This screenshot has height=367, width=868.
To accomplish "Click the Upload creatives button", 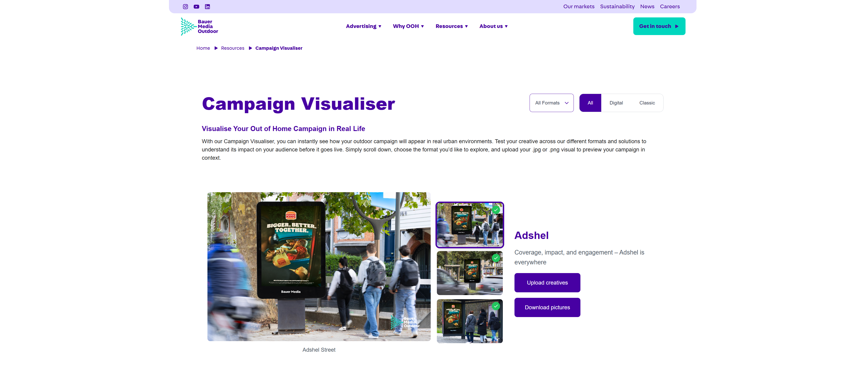I will tap(547, 283).
